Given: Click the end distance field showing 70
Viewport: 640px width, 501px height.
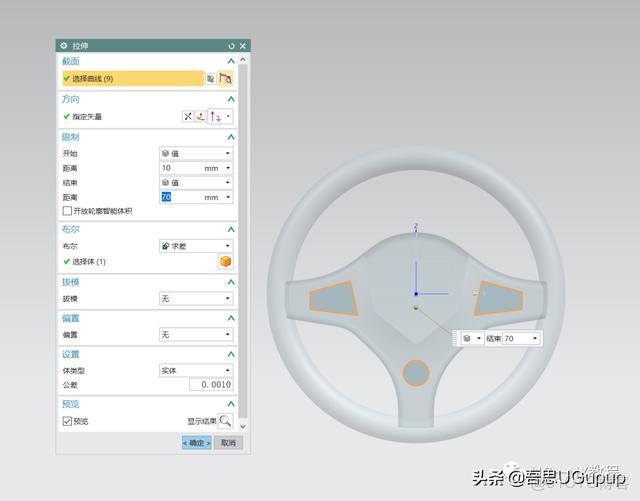Looking at the screenshot, I should coord(182,197).
